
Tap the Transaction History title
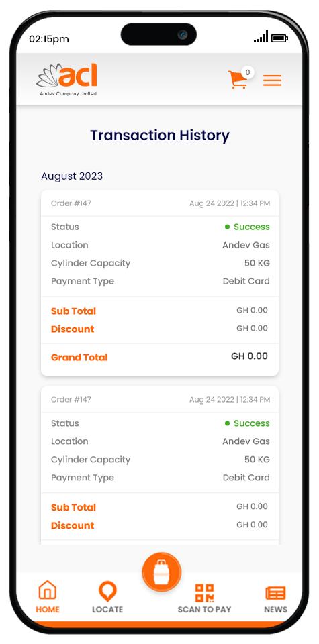tap(160, 136)
